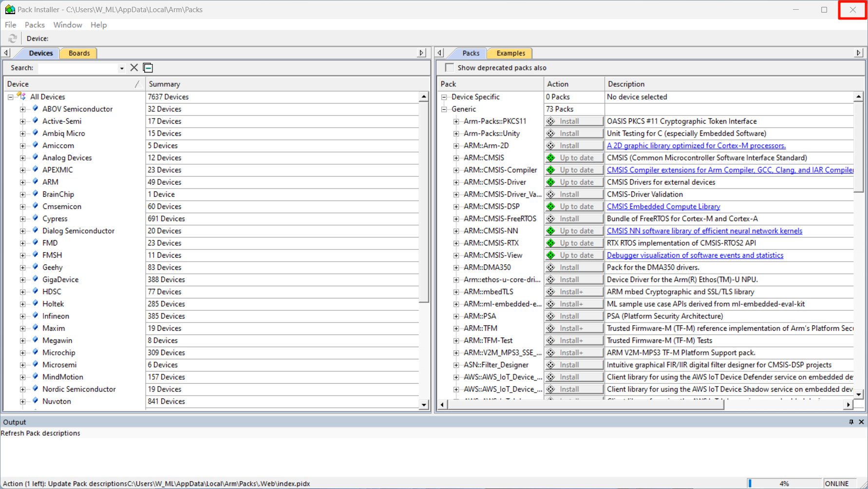Open the device search dropdown arrow
Image resolution: width=868 pixels, height=489 pixels.
coord(122,68)
